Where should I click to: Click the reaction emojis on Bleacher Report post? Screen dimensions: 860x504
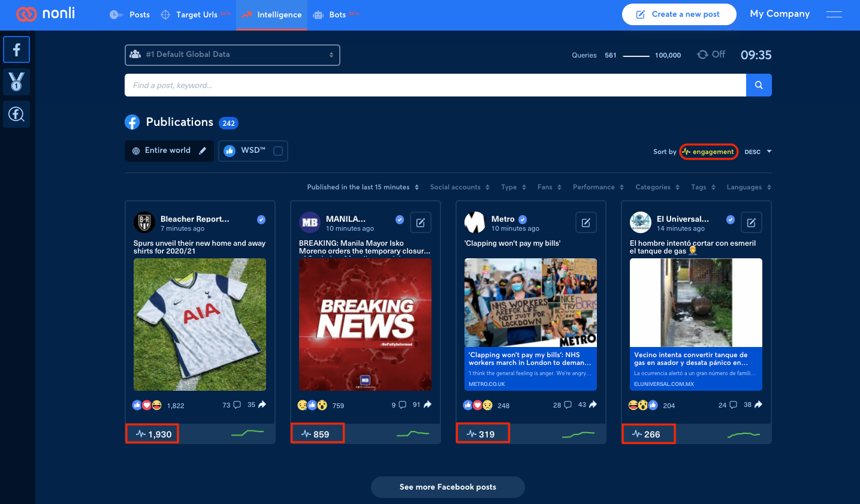pos(147,405)
